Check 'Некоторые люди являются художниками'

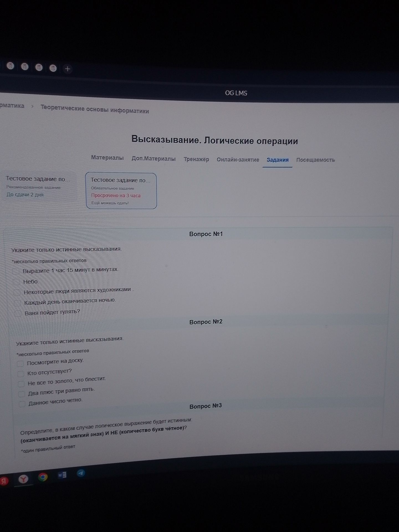pos(17,292)
